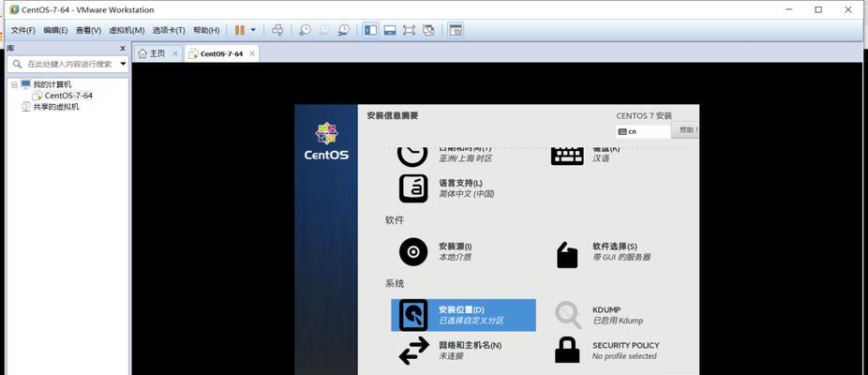868x375 pixels.
Task: Open the 选项卡(T) menu
Action: point(169,30)
